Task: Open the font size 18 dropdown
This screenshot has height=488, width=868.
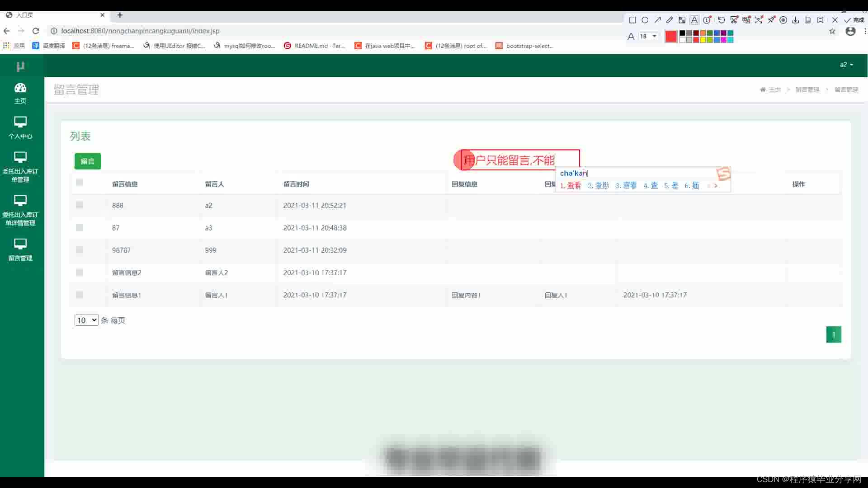Action: [x=649, y=36]
